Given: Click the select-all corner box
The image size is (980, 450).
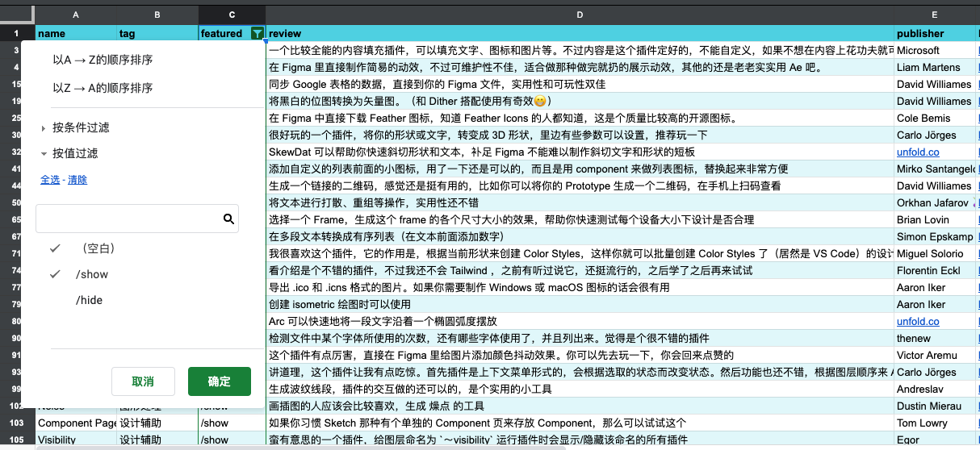Looking at the screenshot, I should (x=16, y=15).
